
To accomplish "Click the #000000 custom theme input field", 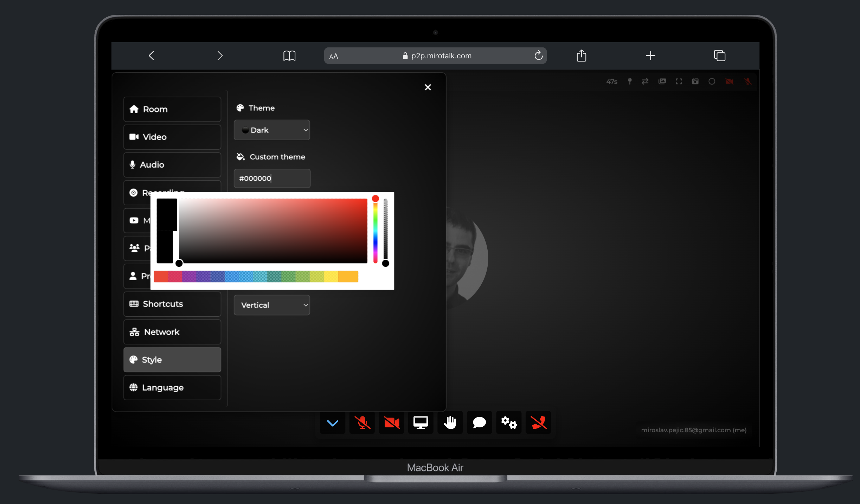I will click(272, 178).
